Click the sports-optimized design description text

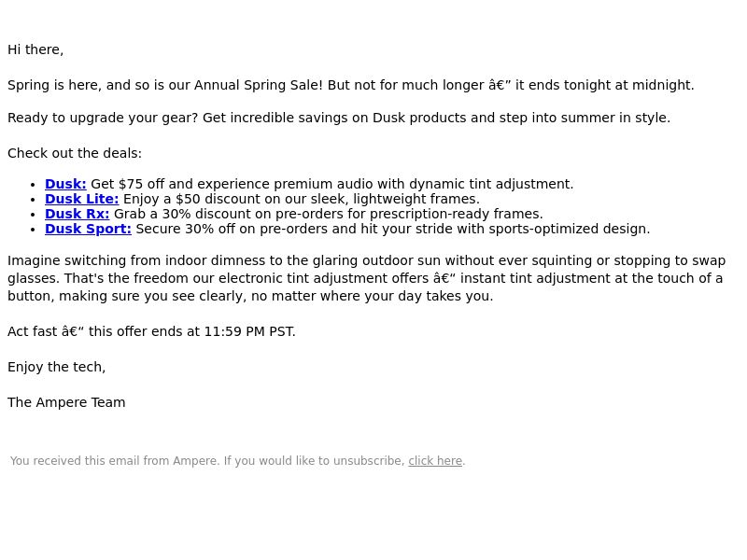392,229
